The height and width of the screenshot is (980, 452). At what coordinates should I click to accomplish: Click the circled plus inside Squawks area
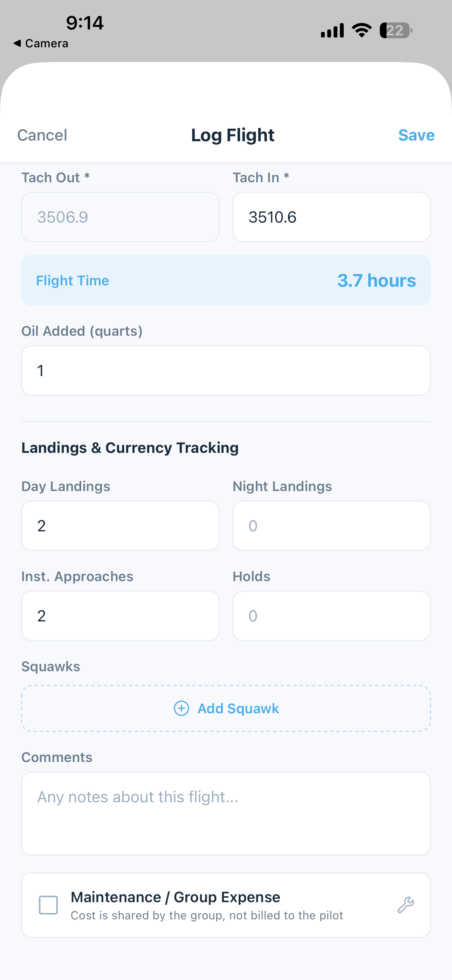click(x=182, y=708)
